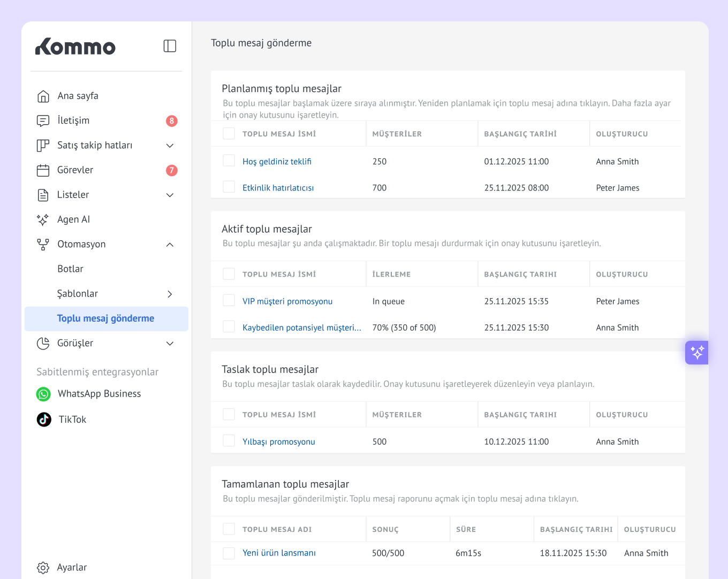The height and width of the screenshot is (579, 728).
Task: Open the TikTok integration icon
Action: 44,420
